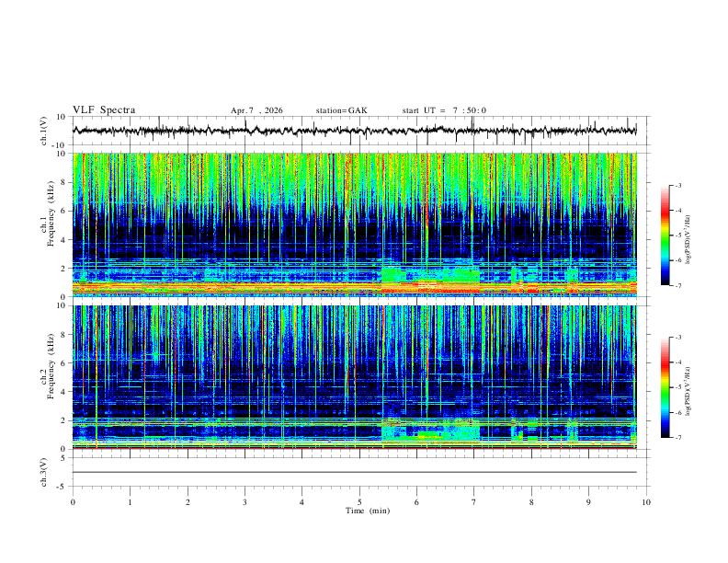This screenshot has width=728, height=563.
Task: Click the "8" minute tick on time axis
Action: pyautogui.click(x=531, y=502)
